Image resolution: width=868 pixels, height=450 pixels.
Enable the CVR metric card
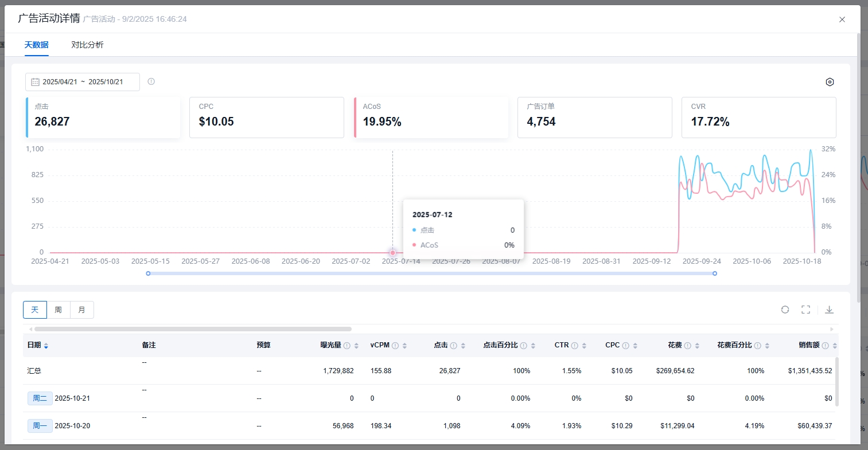(x=758, y=118)
